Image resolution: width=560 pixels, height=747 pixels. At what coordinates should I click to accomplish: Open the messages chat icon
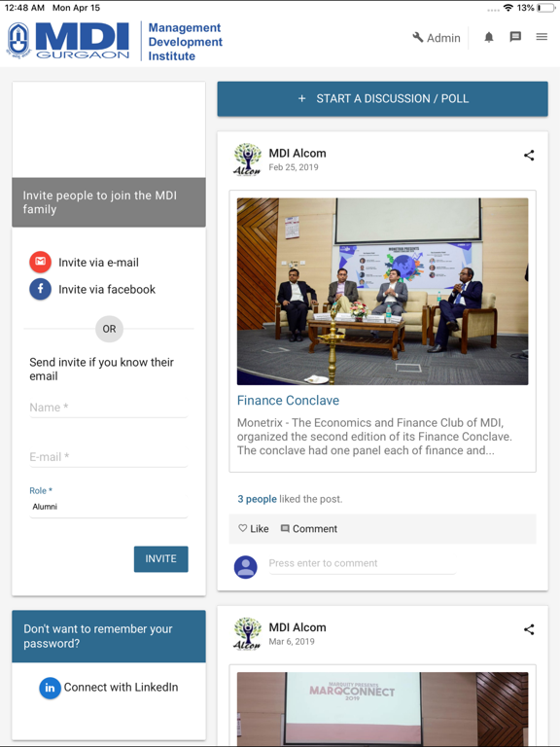pos(515,37)
